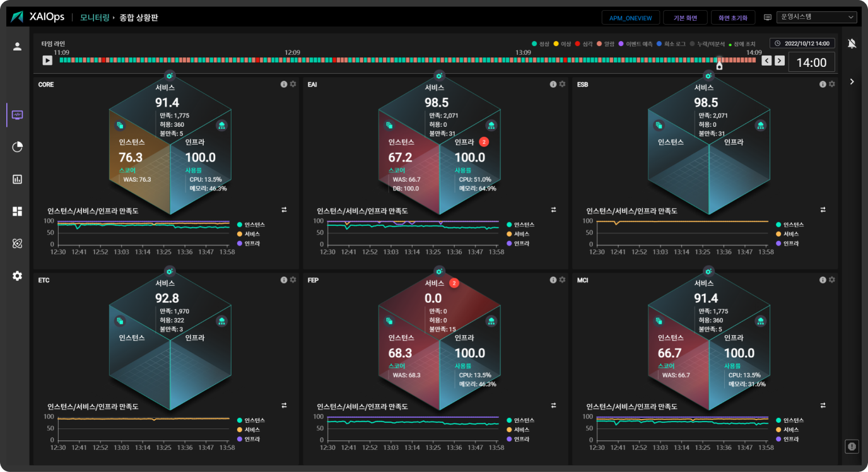
Task: Click the monitor icon beside the 운영시스템 selector
Action: 768,18
